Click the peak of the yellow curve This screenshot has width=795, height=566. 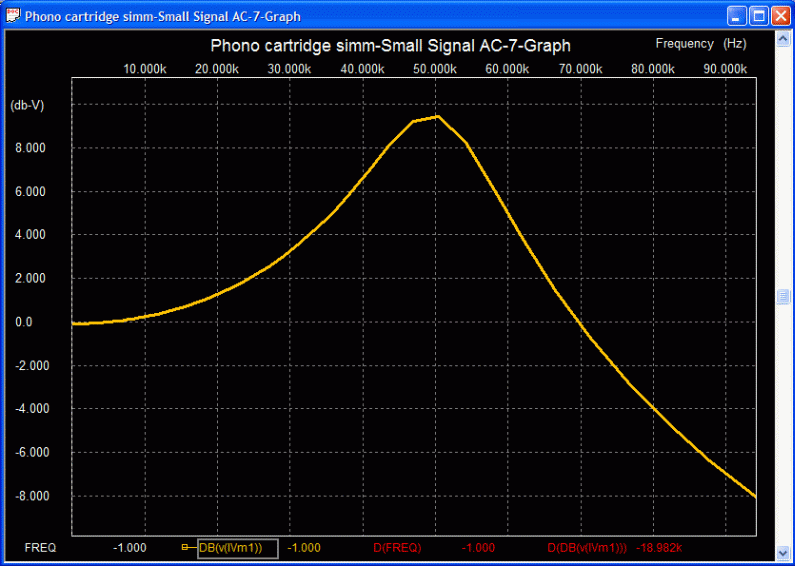click(x=437, y=117)
